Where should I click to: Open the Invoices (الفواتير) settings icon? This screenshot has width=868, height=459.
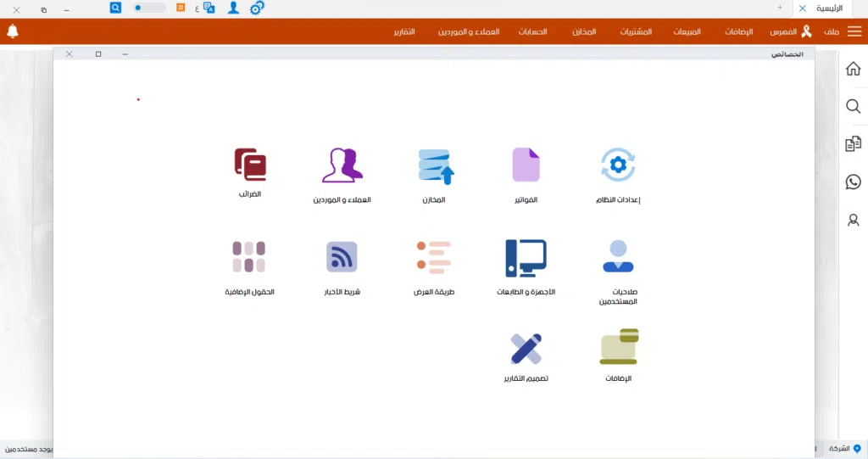click(x=526, y=165)
